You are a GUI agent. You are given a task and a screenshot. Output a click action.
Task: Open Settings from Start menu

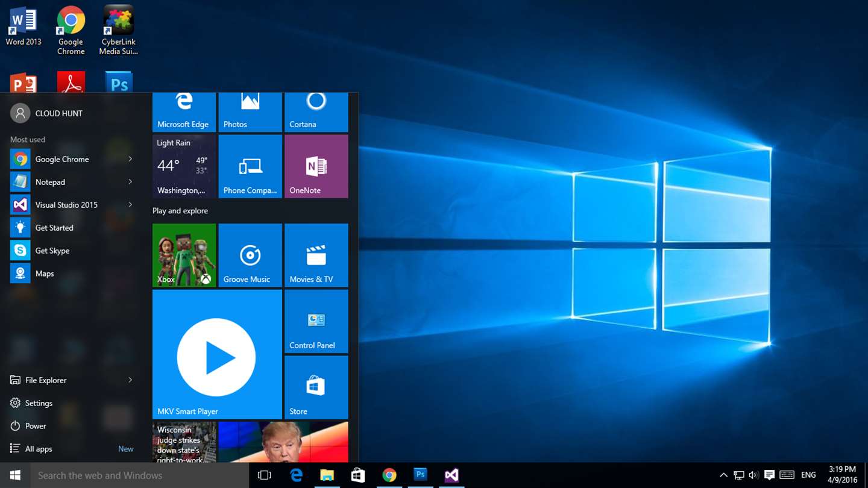click(x=72, y=403)
